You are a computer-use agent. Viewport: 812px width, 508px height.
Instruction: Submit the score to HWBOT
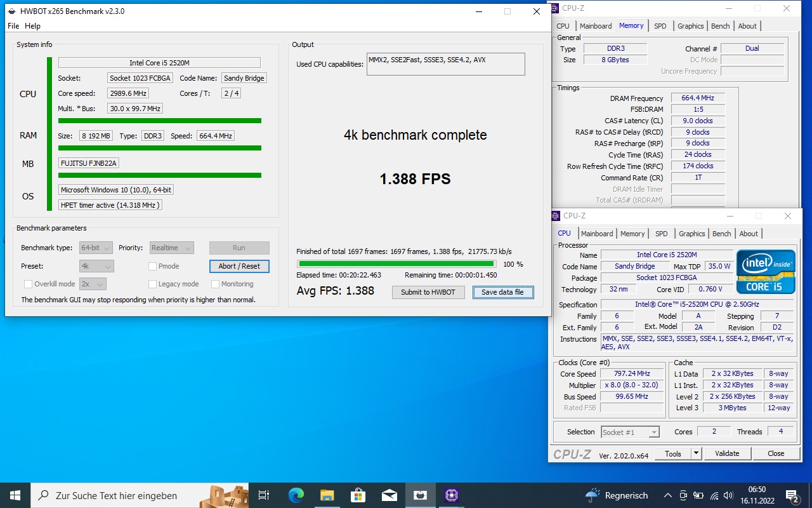[428, 292]
